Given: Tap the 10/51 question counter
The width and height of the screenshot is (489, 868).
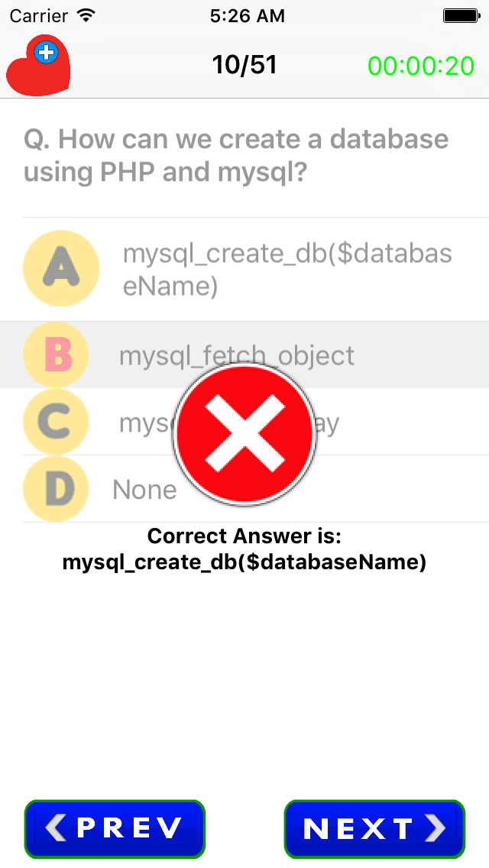Looking at the screenshot, I should pos(244,66).
